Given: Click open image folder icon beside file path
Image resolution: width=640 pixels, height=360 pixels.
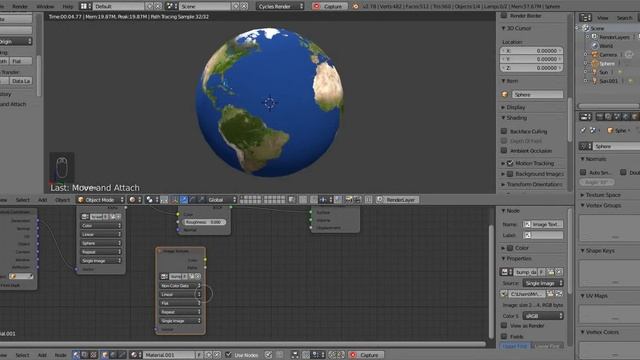Looking at the screenshot, I should point(550,293).
